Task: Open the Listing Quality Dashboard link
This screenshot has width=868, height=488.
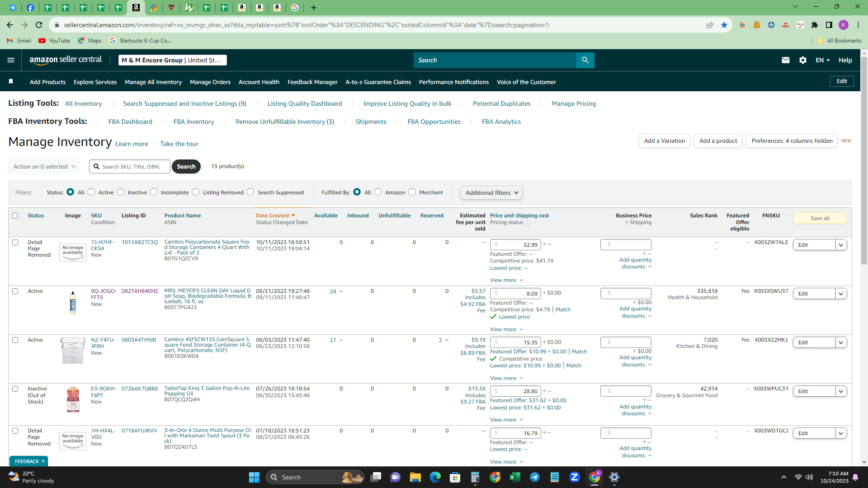Action: [x=305, y=103]
